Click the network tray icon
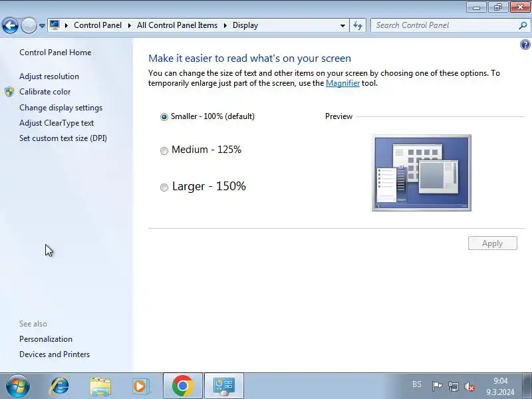 click(x=454, y=386)
